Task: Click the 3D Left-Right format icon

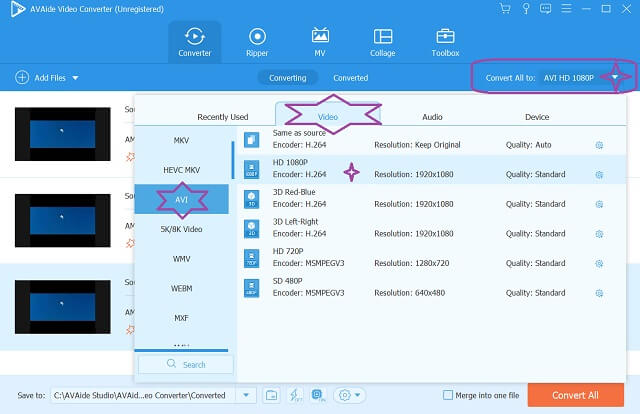Action: coord(251,229)
